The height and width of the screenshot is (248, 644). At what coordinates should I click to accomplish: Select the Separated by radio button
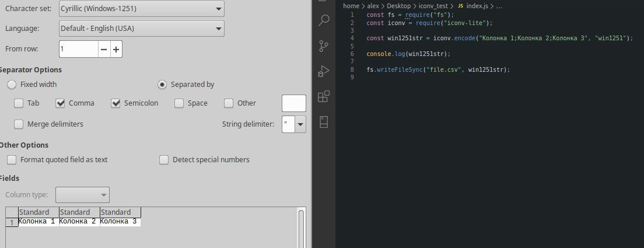click(x=162, y=85)
